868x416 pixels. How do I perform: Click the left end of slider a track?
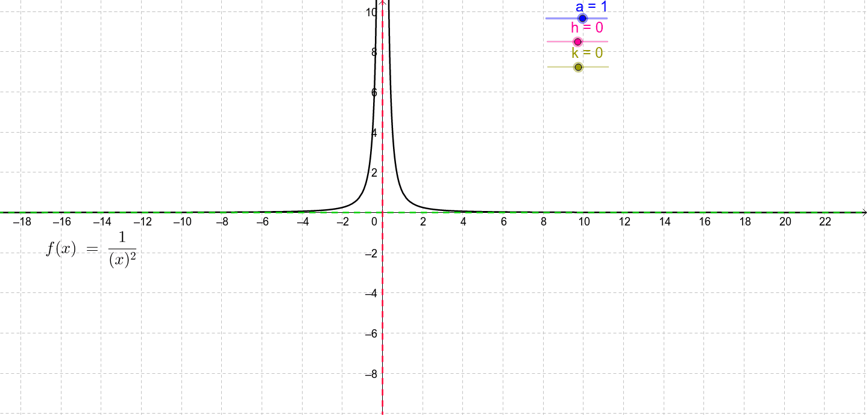[546, 18]
